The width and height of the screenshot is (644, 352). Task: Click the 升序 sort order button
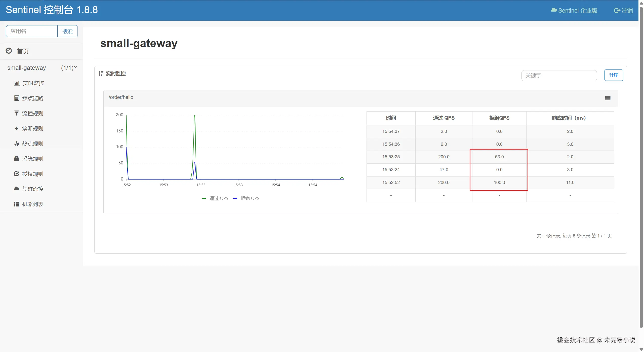(614, 75)
